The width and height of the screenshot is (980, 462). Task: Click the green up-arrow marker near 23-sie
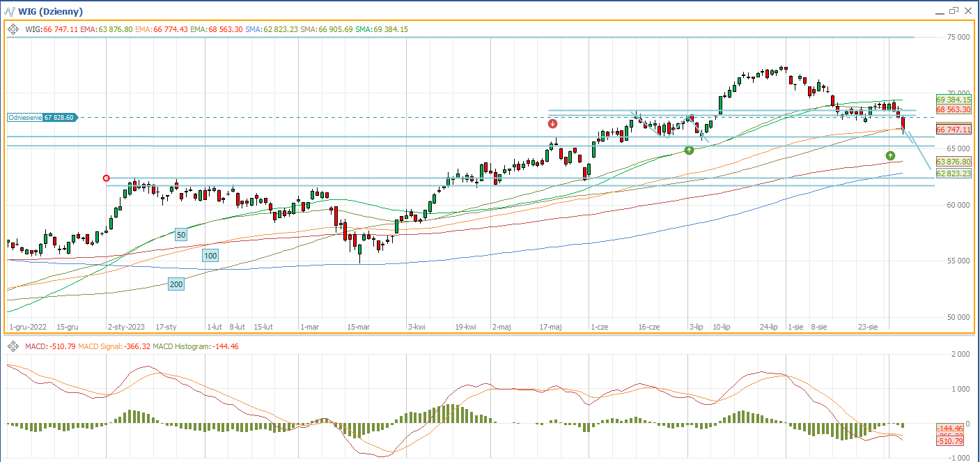pyautogui.click(x=890, y=155)
